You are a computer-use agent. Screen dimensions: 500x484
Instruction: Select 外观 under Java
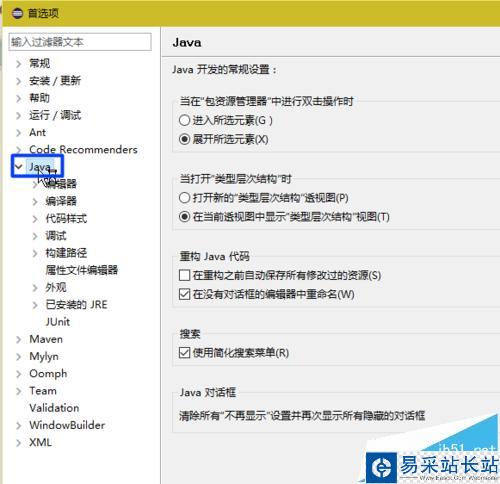point(56,287)
